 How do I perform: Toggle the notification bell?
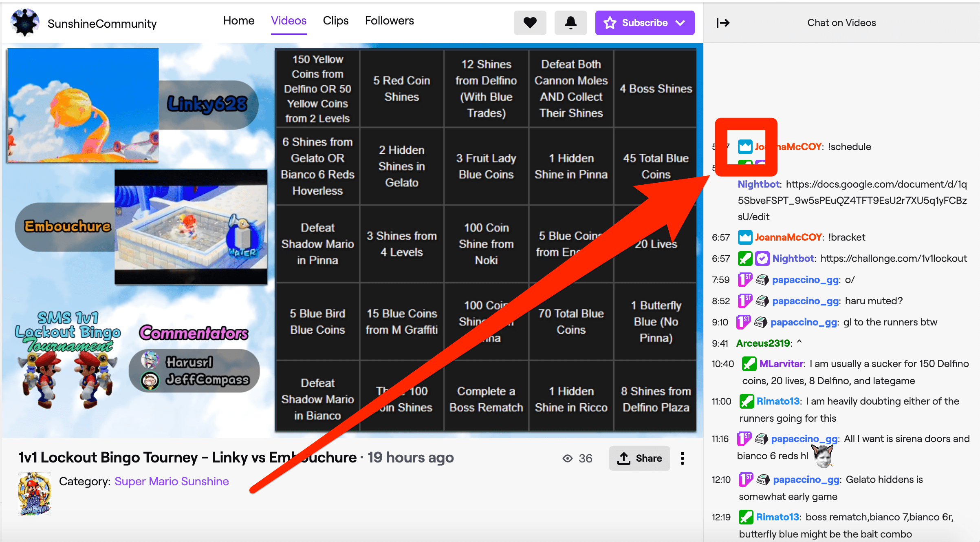tap(570, 23)
